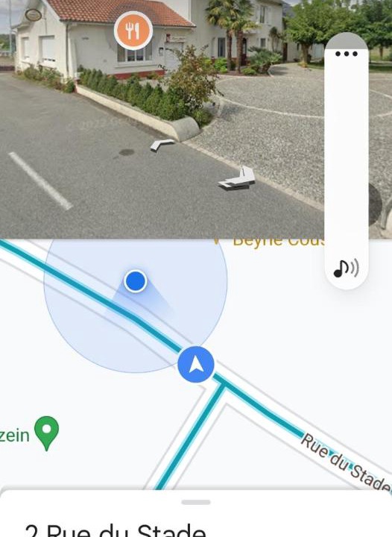Click the teal side street route line
The image size is (392, 537).
coord(189,436)
